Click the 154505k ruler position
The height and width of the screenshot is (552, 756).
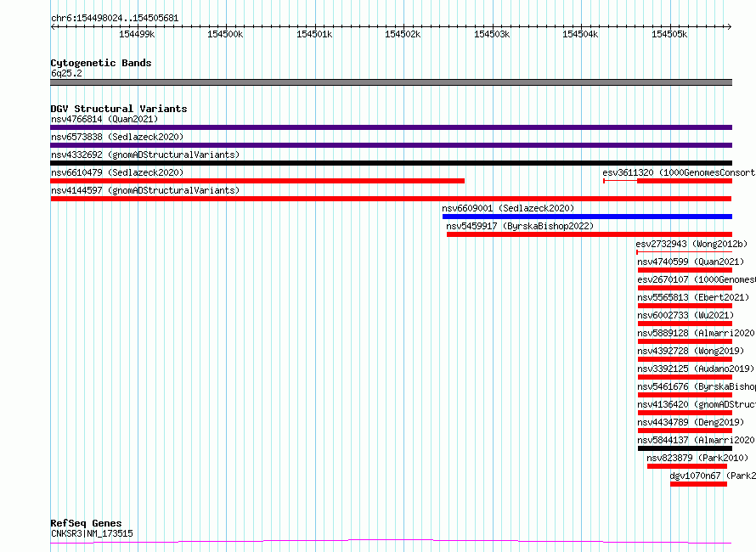(x=669, y=34)
